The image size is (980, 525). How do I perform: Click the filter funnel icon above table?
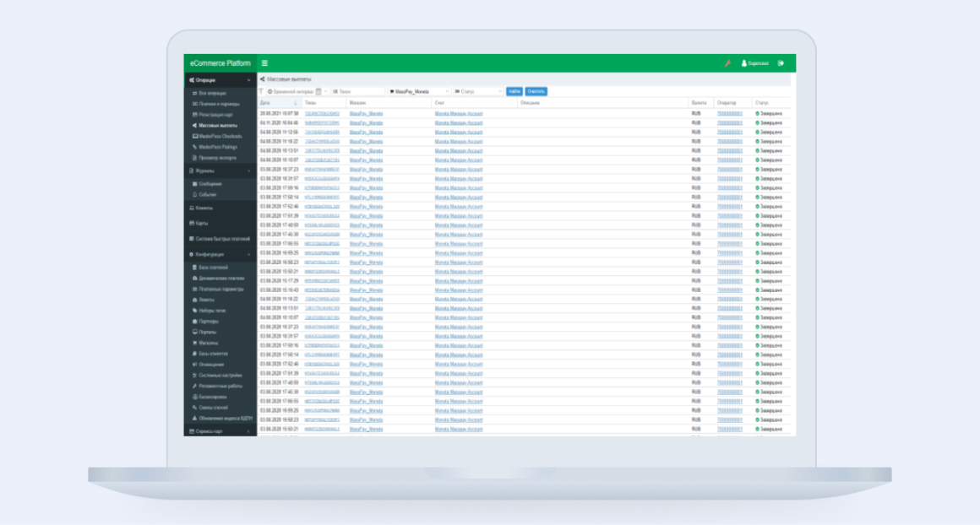pyautogui.click(x=261, y=91)
